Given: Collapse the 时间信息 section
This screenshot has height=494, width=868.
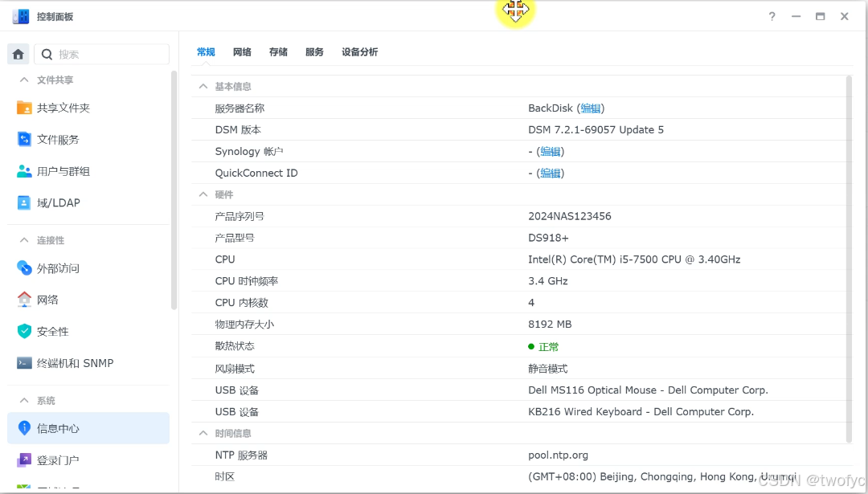Looking at the screenshot, I should pos(203,433).
